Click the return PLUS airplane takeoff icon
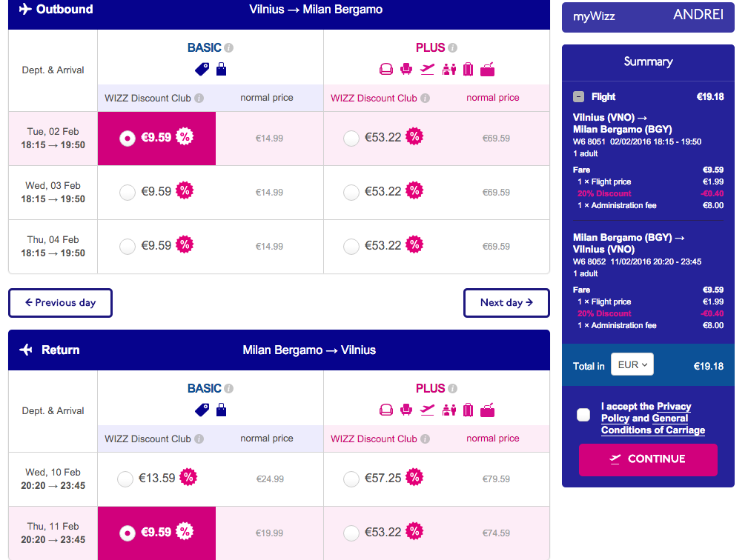Screen dimensions: 748x560 [x=427, y=410]
